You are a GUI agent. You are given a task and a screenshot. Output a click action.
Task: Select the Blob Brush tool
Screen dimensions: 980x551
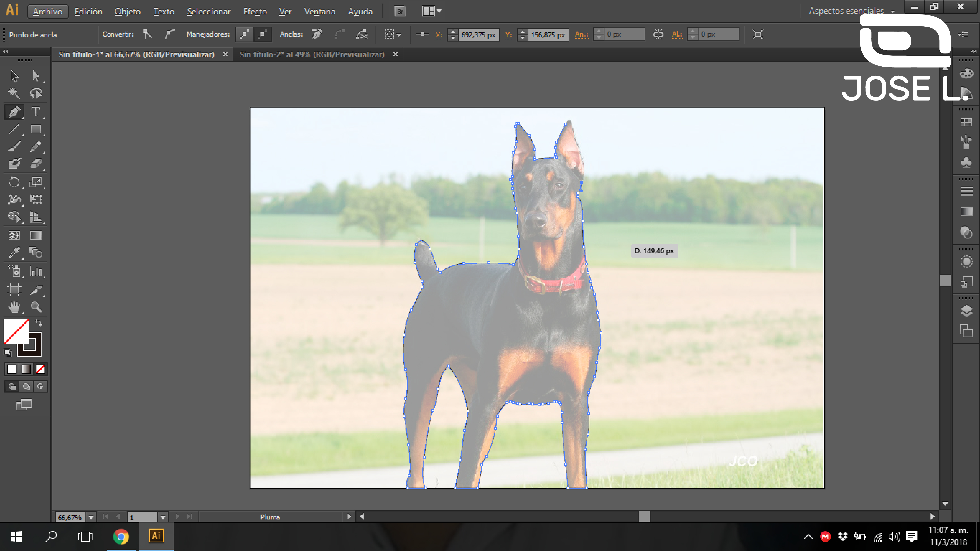click(x=14, y=164)
